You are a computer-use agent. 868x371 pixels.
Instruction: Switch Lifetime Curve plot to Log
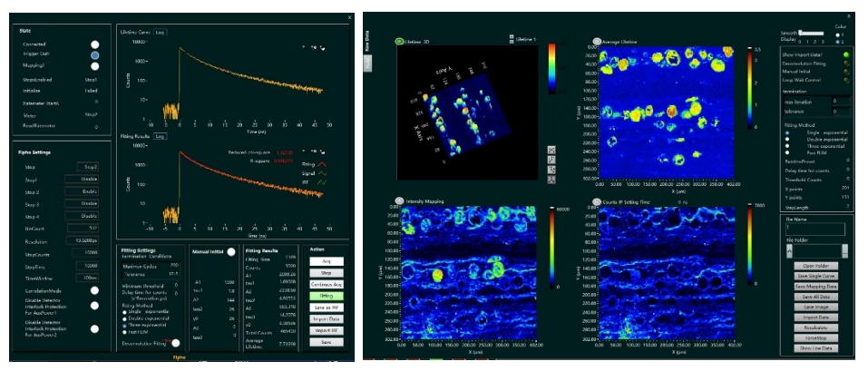pos(159,33)
